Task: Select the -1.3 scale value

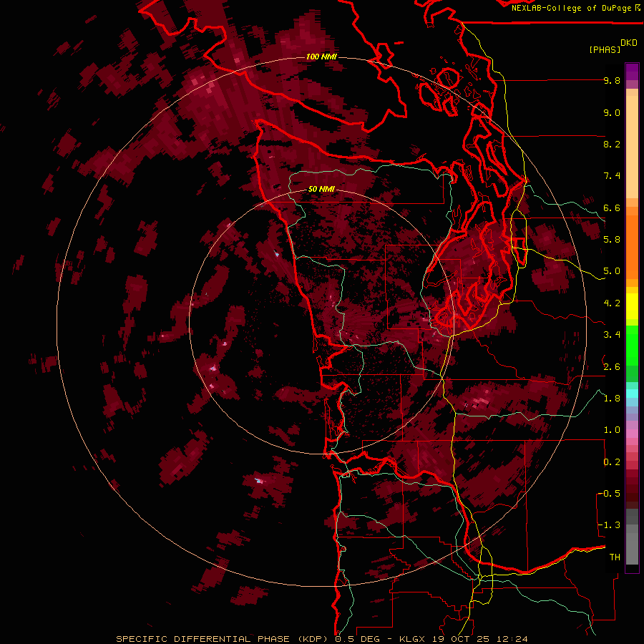Action: pos(609,525)
